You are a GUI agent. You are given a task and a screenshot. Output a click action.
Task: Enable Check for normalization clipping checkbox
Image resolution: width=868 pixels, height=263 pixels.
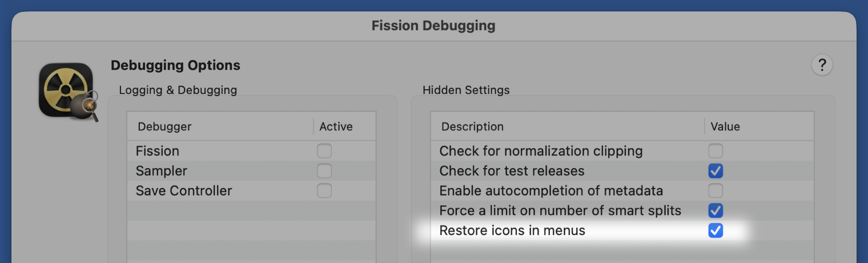[716, 152]
